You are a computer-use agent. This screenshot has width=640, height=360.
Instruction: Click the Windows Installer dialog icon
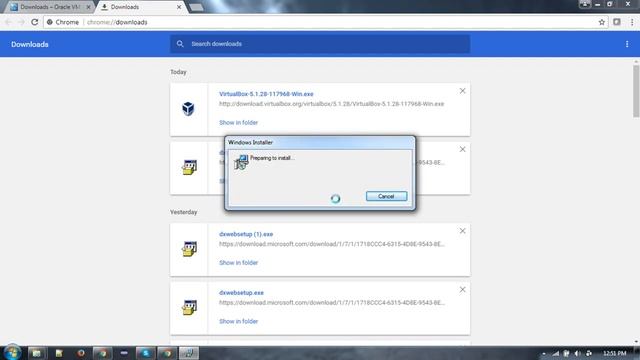click(x=241, y=162)
